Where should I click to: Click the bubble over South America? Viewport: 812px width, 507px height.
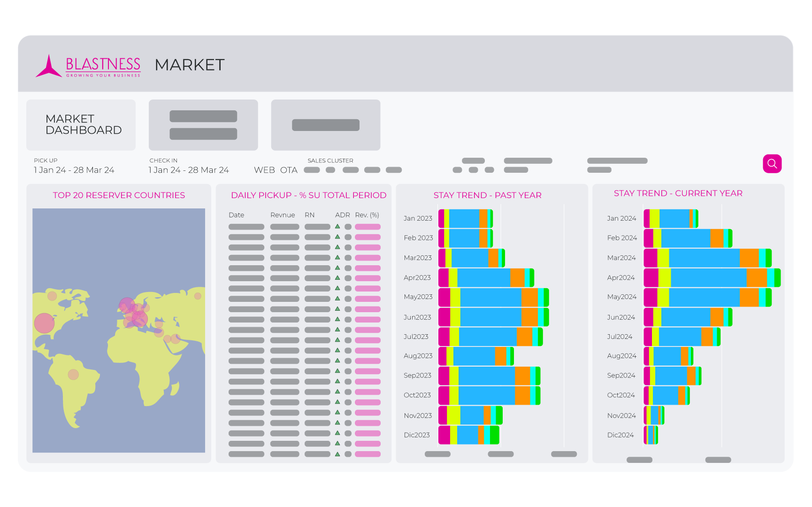point(73,374)
